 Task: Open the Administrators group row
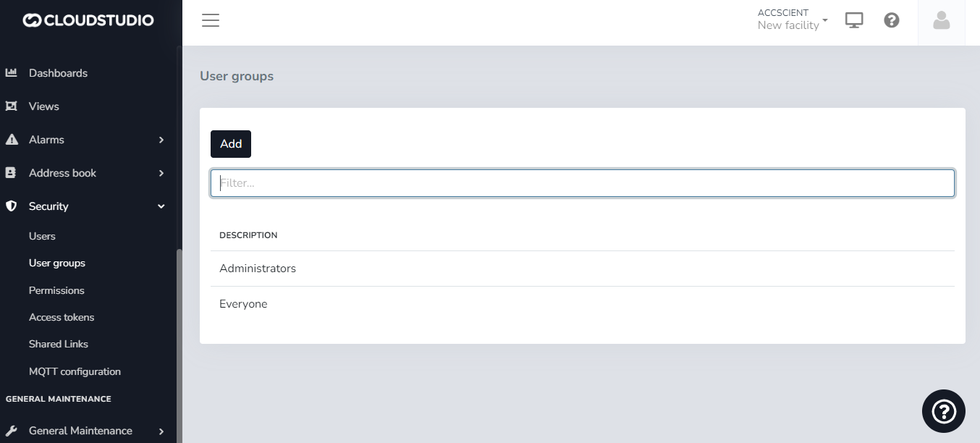pyautogui.click(x=258, y=269)
